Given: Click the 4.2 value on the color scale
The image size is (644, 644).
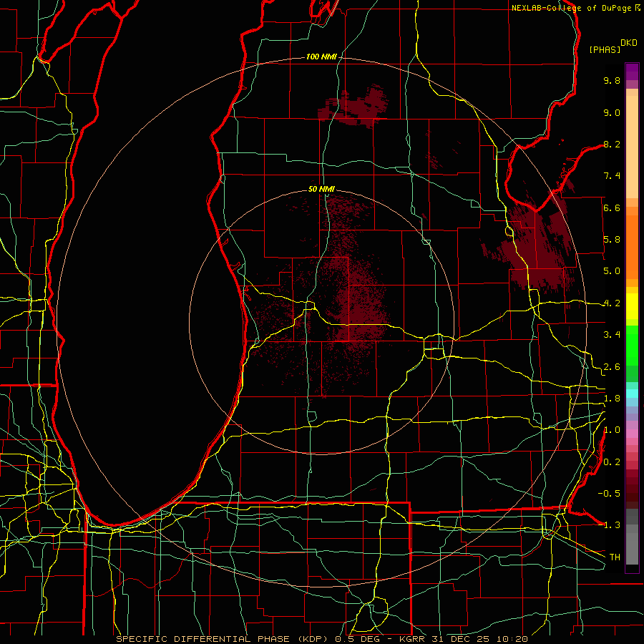Looking at the screenshot, I should 612,303.
